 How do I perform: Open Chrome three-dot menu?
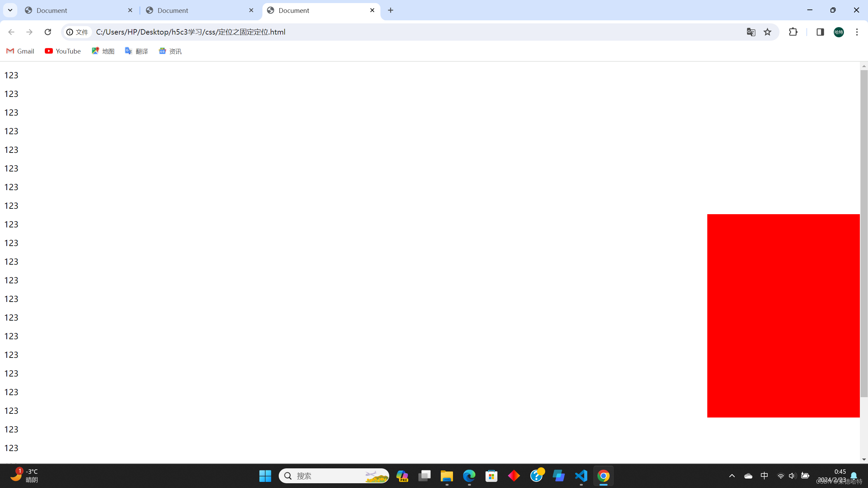[857, 32]
